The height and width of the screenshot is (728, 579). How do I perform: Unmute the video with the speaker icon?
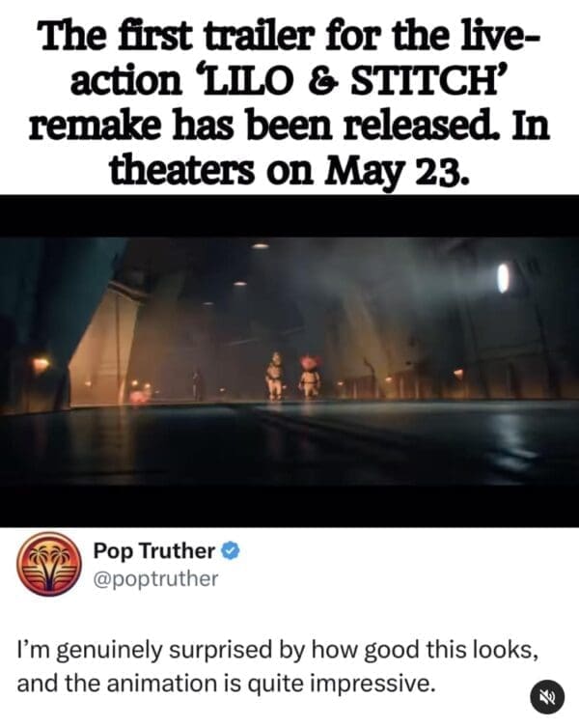click(x=547, y=697)
